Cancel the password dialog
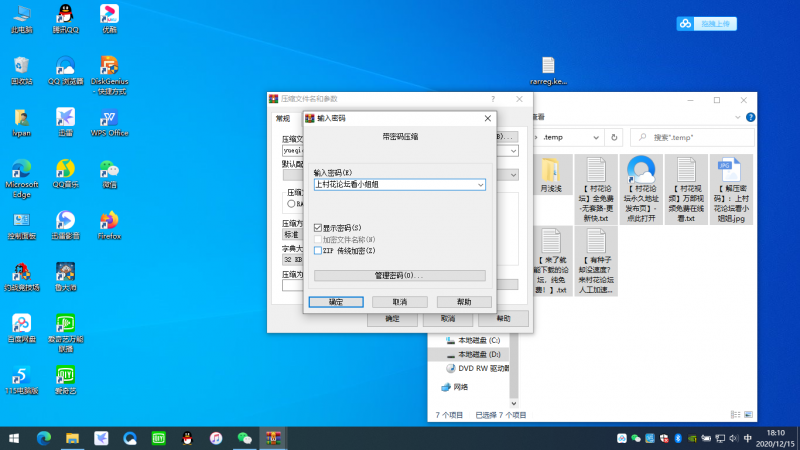 coord(400,302)
